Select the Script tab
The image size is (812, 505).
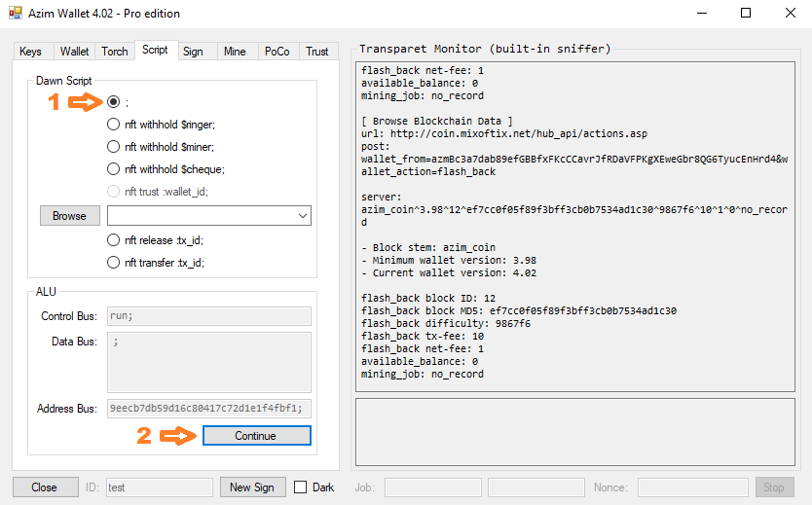pyautogui.click(x=156, y=51)
